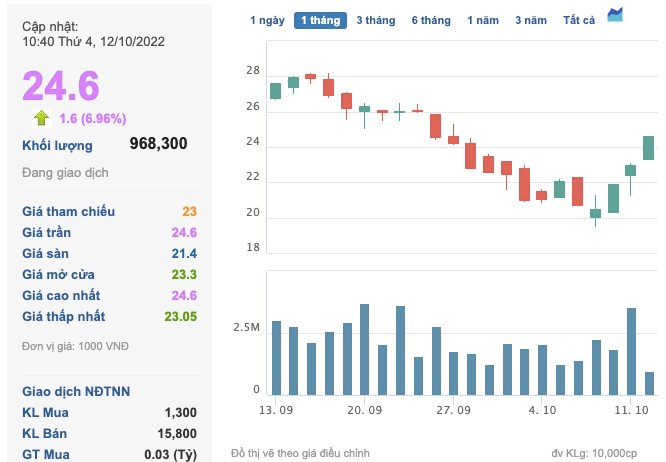Click the Khối lượng value 968,300

[x=158, y=144]
